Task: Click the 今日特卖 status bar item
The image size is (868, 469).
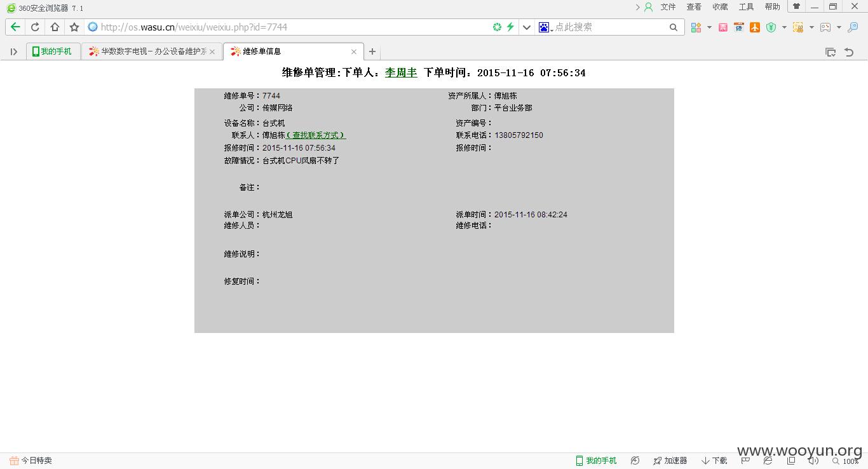Action: (31, 461)
